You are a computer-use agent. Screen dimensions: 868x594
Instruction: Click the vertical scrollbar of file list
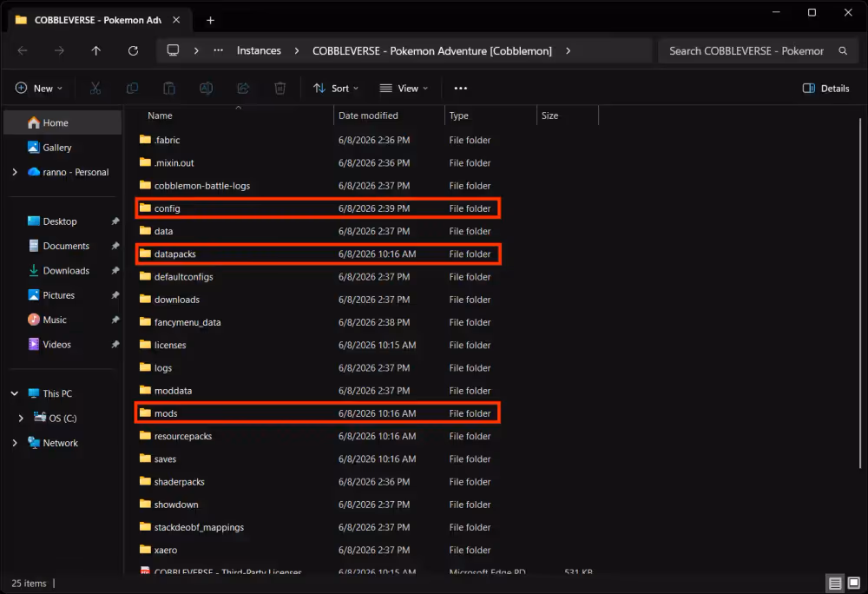tap(859, 293)
